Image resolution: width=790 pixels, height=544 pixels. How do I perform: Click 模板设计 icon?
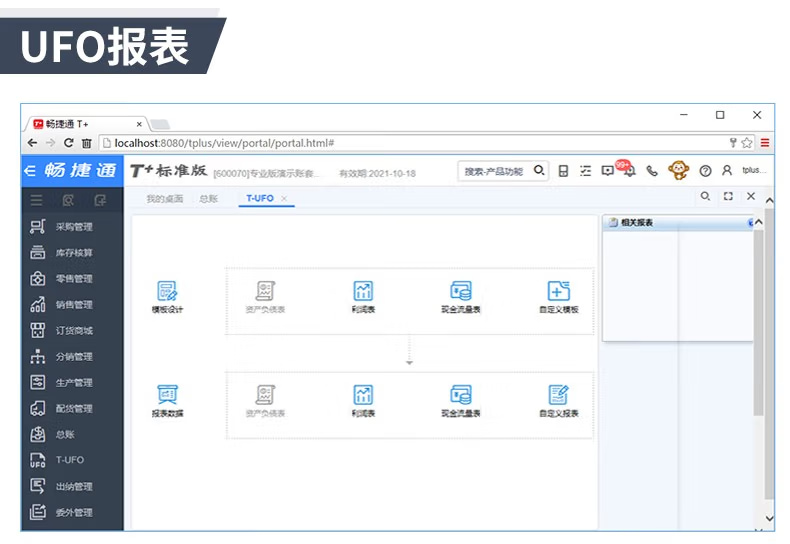(167, 297)
